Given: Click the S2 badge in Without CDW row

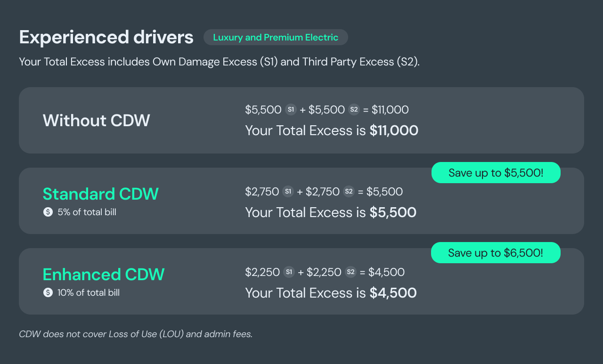Looking at the screenshot, I should click(x=354, y=110).
